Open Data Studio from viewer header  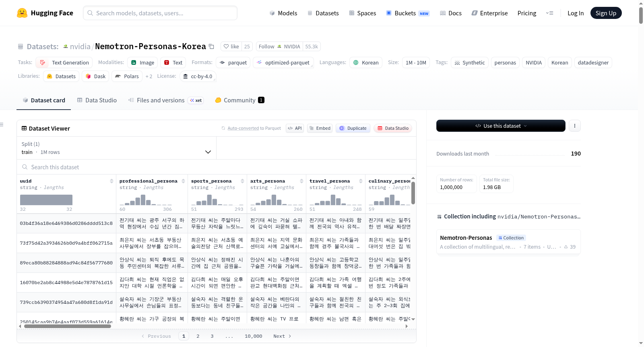click(393, 128)
